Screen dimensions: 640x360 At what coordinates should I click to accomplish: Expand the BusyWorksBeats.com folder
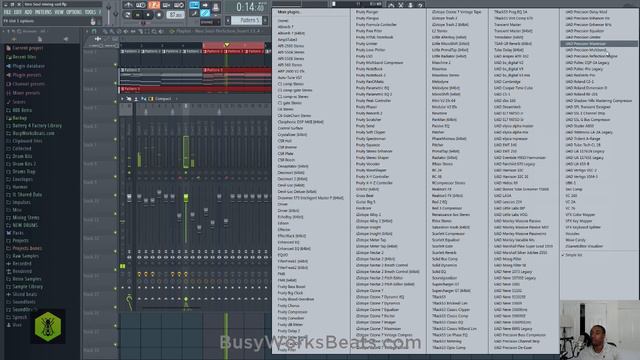coord(33,133)
